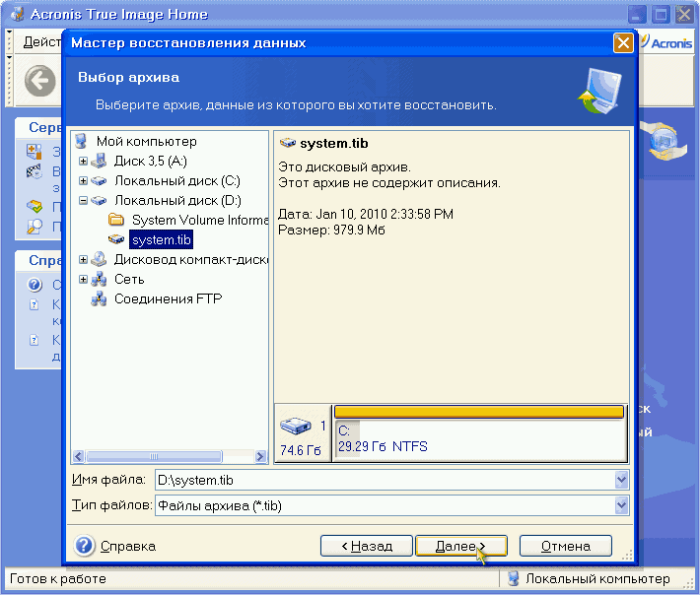Click the Local disk (D:) drive icon

pyautogui.click(x=99, y=201)
